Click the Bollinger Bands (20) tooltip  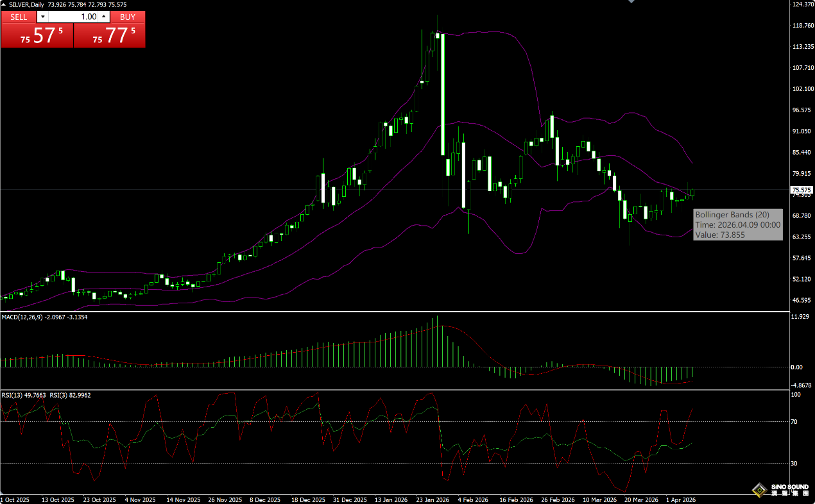[x=737, y=224]
